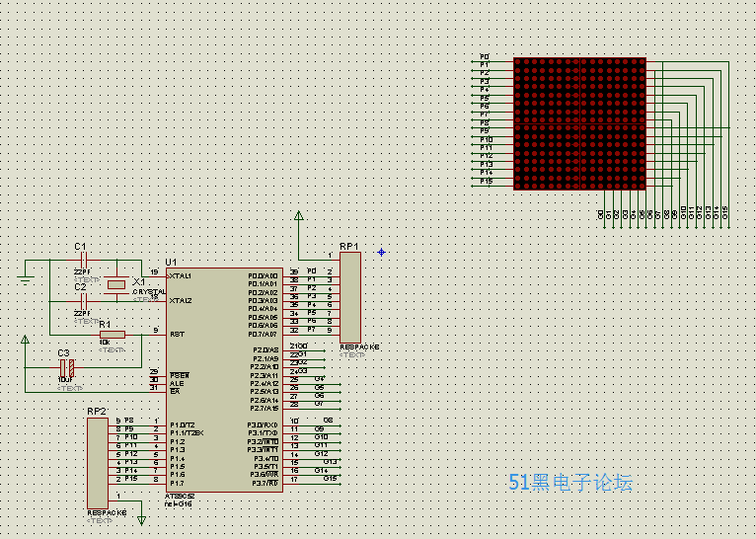Viewport: 756px width, 539px height.
Task: Select the C1 capacitor symbol
Action: (84, 261)
